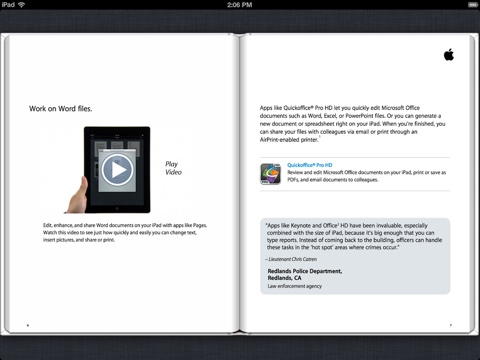Image resolution: width=480 pixels, height=360 pixels.
Task: Tap the Apple logo
Action: click(x=449, y=55)
